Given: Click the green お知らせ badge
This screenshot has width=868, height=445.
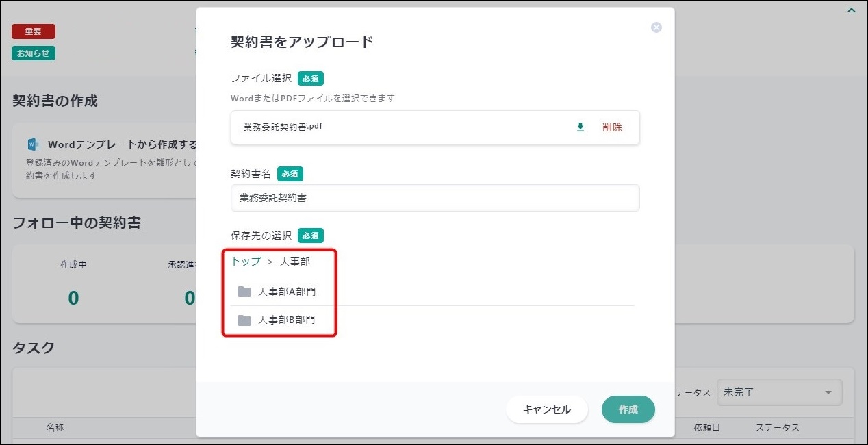Looking at the screenshot, I should click(34, 53).
